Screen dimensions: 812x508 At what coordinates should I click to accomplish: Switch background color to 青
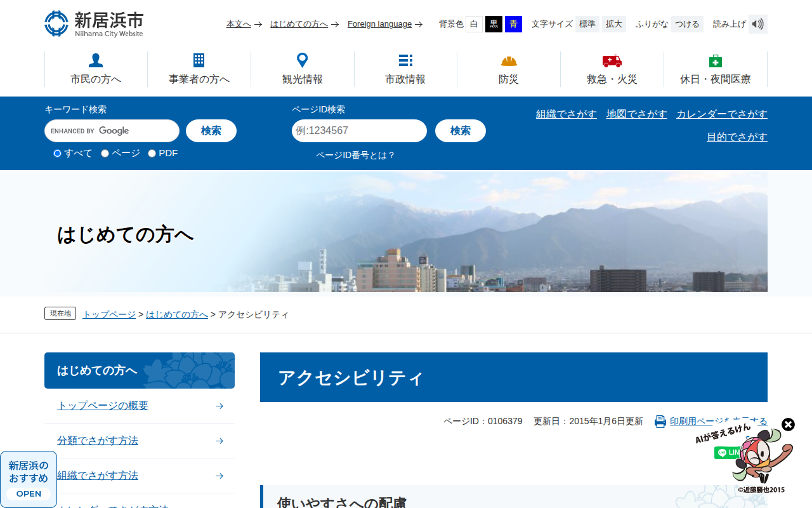click(513, 23)
